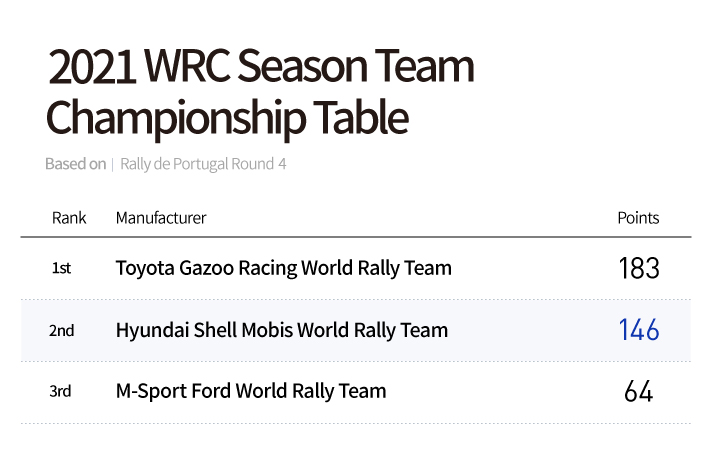This screenshot has width=712, height=450.
Task: Select the "3rd" rank cell
Action: (61, 391)
